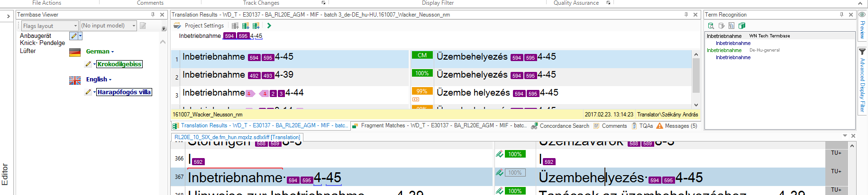Open the Preview side panel
The image size is (868, 195).
tap(862, 26)
